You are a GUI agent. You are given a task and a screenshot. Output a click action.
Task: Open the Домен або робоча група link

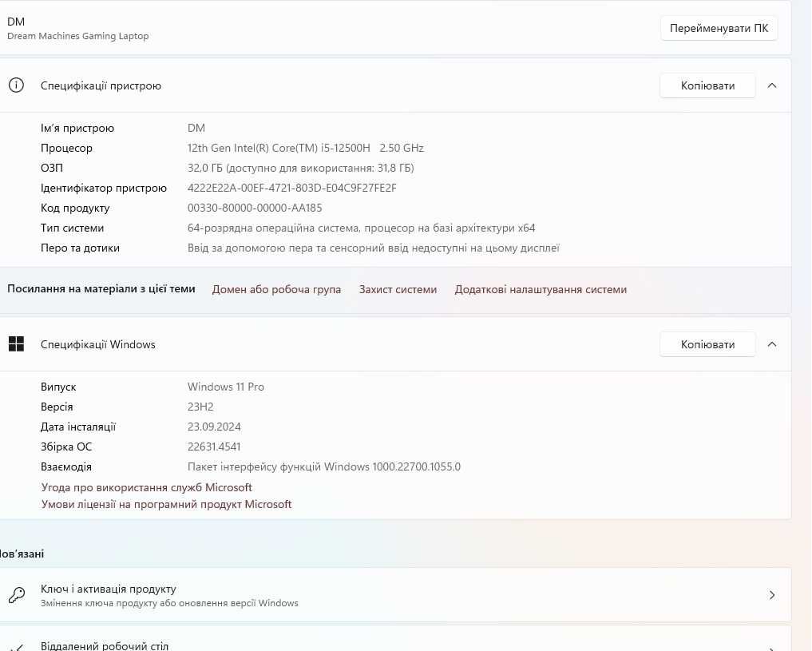pos(276,289)
